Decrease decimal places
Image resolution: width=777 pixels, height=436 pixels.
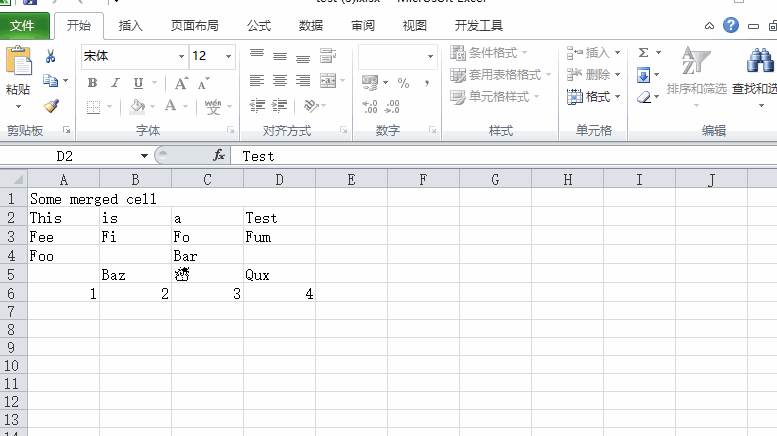tap(392, 106)
